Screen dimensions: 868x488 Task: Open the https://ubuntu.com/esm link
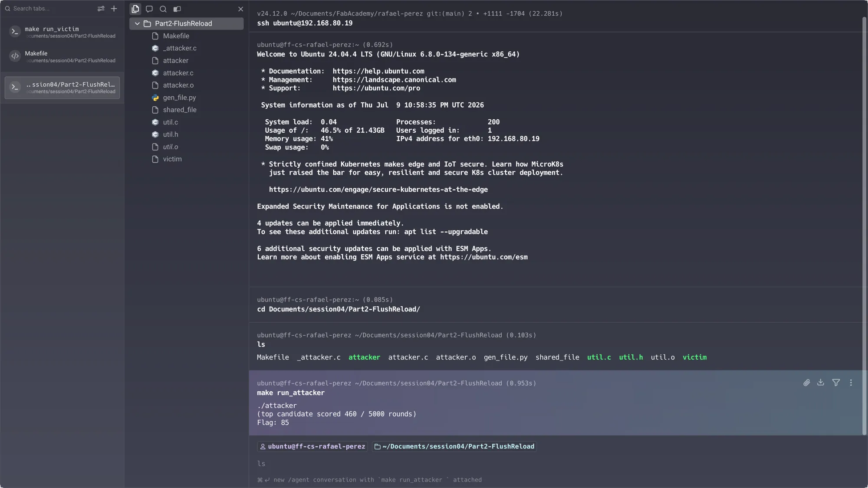pos(484,257)
